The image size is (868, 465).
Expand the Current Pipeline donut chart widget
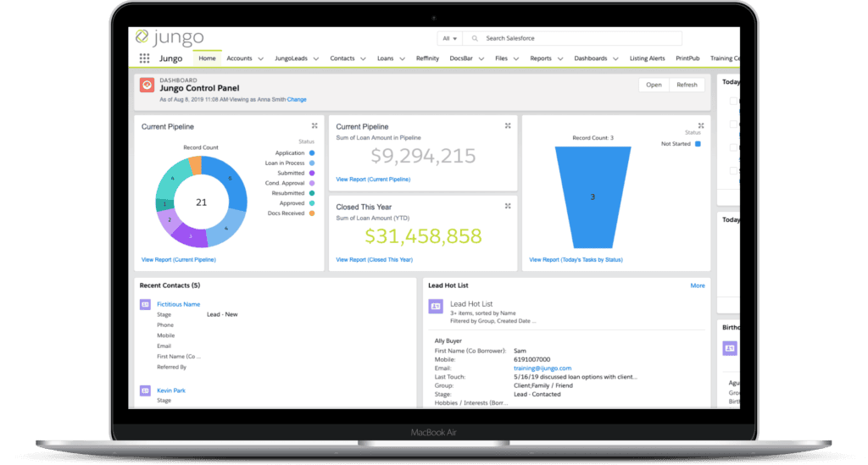314,126
